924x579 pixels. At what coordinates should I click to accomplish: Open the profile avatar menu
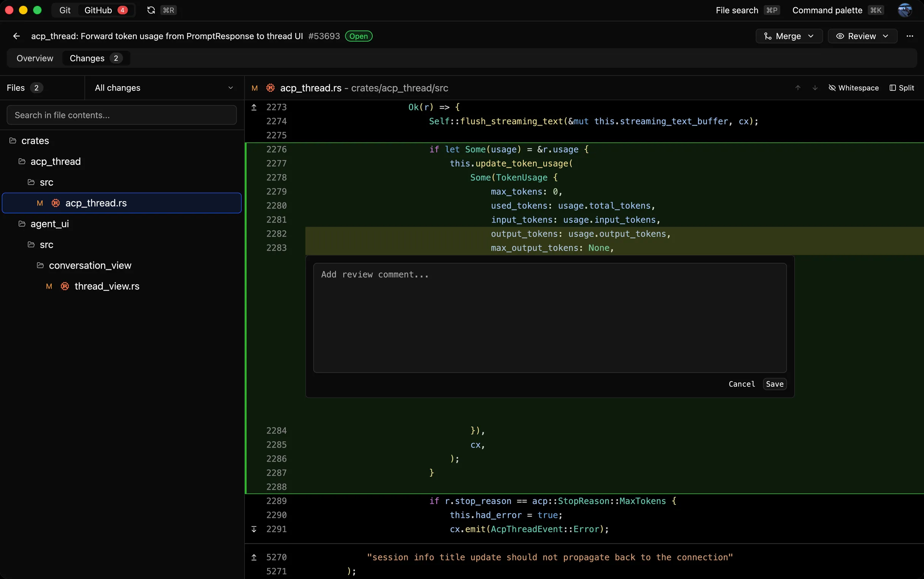click(x=905, y=10)
